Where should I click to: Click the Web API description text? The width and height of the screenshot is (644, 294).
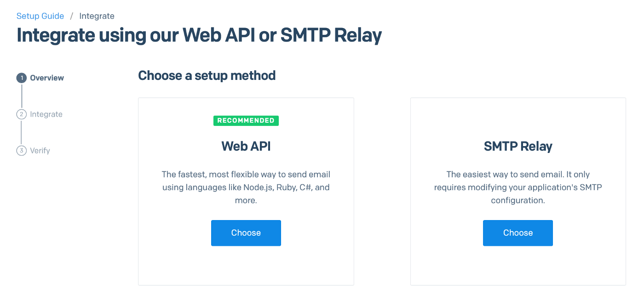click(246, 187)
